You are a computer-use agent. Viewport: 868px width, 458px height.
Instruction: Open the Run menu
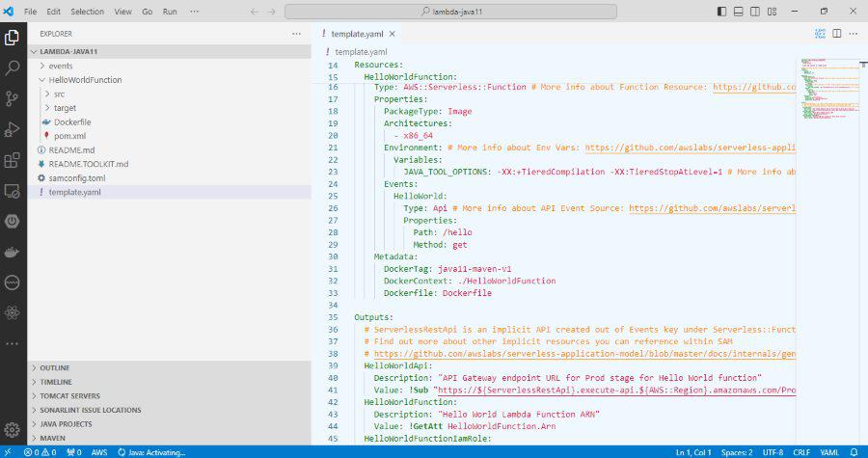point(170,12)
